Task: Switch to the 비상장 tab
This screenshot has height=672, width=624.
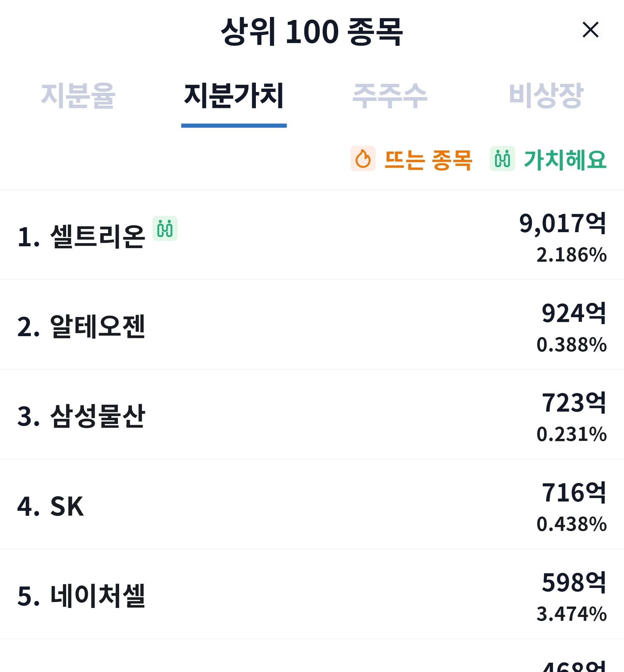Action: click(x=546, y=95)
